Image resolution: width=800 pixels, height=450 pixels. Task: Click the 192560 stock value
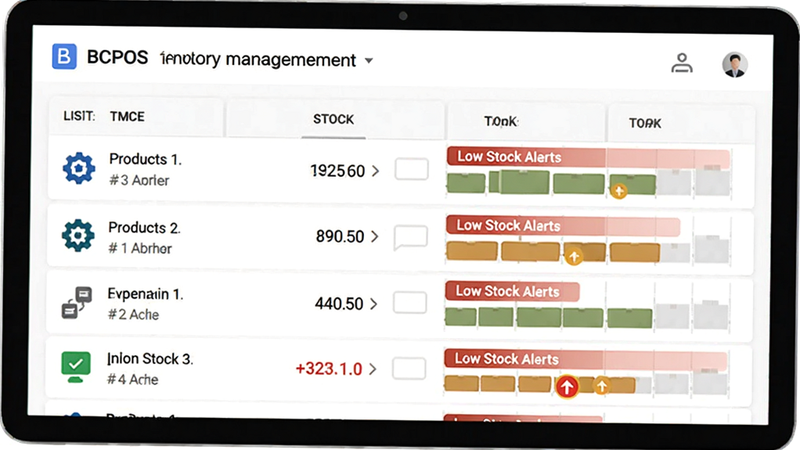coord(338,171)
